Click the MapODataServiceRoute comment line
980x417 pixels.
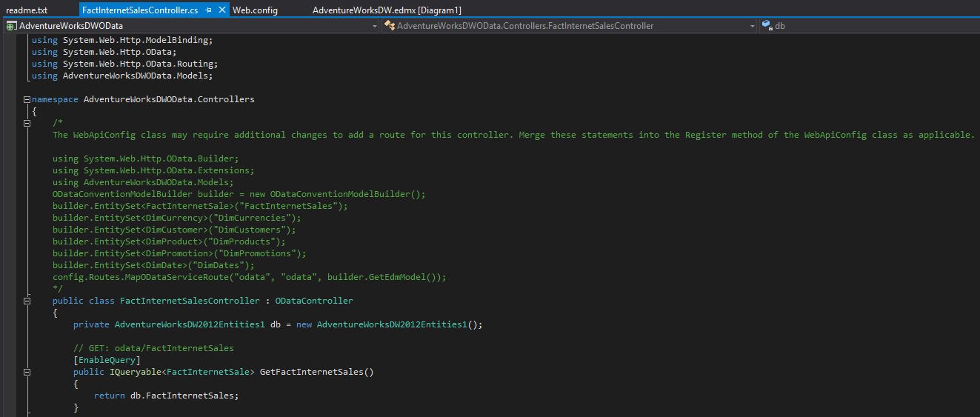[x=250, y=277]
